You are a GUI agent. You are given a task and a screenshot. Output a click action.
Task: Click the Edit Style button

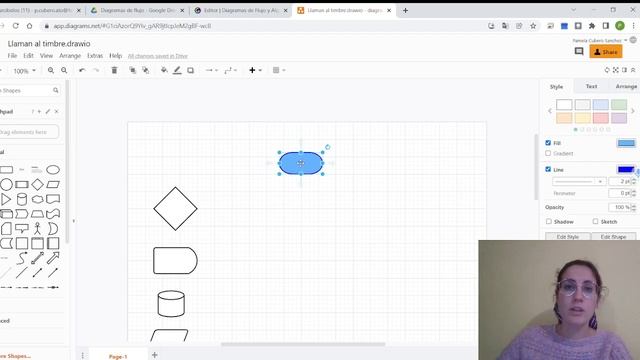pos(568,237)
